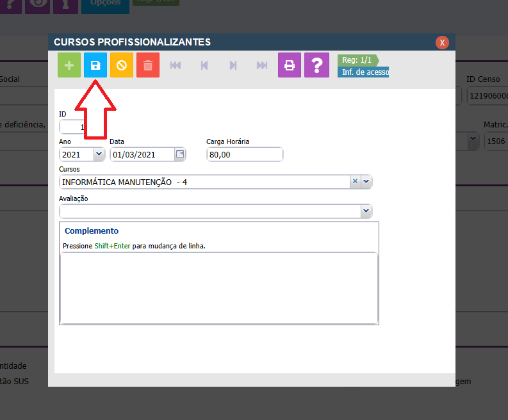The height and width of the screenshot is (420, 508).
Task: Open the Ano year dropdown
Action: tap(99, 154)
